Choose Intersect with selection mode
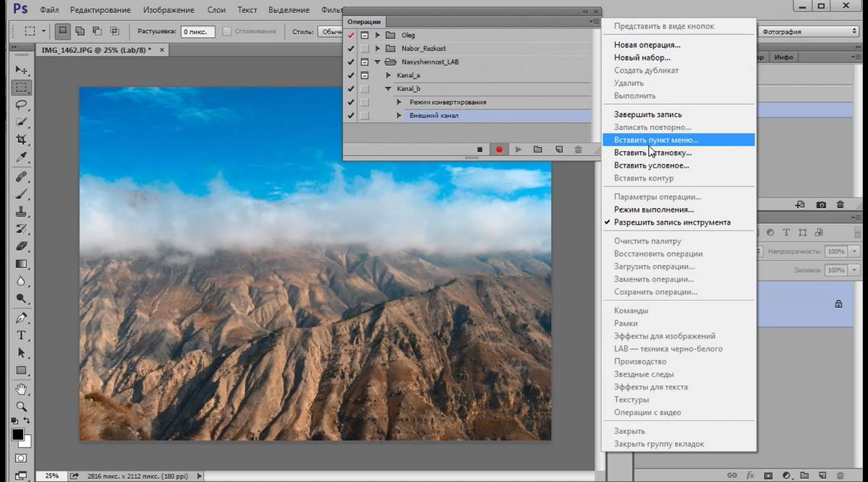 [114, 31]
